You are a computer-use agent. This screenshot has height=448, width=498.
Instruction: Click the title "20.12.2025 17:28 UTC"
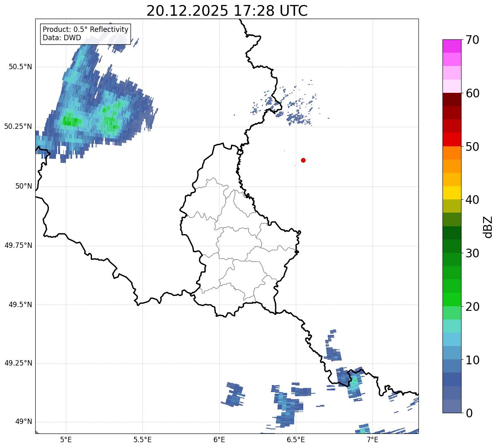tap(227, 10)
